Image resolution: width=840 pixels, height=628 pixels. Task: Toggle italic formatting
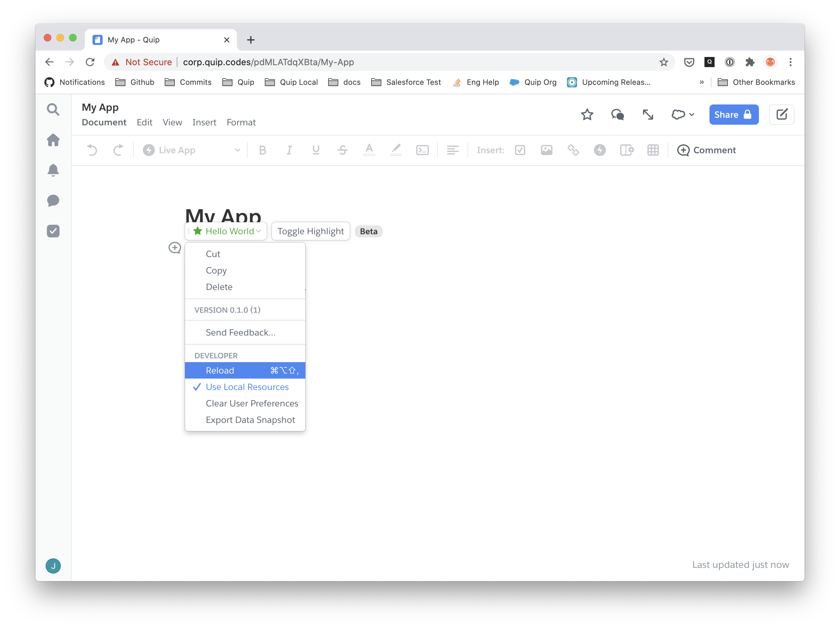click(x=289, y=150)
